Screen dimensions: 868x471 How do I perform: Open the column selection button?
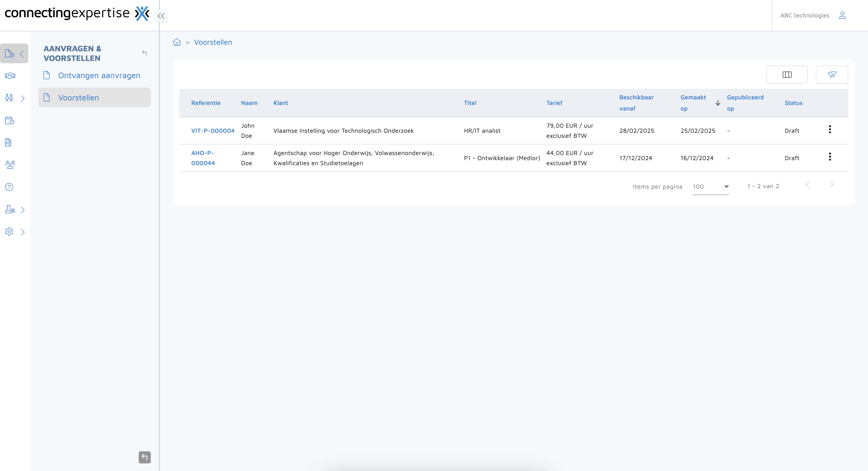click(787, 74)
